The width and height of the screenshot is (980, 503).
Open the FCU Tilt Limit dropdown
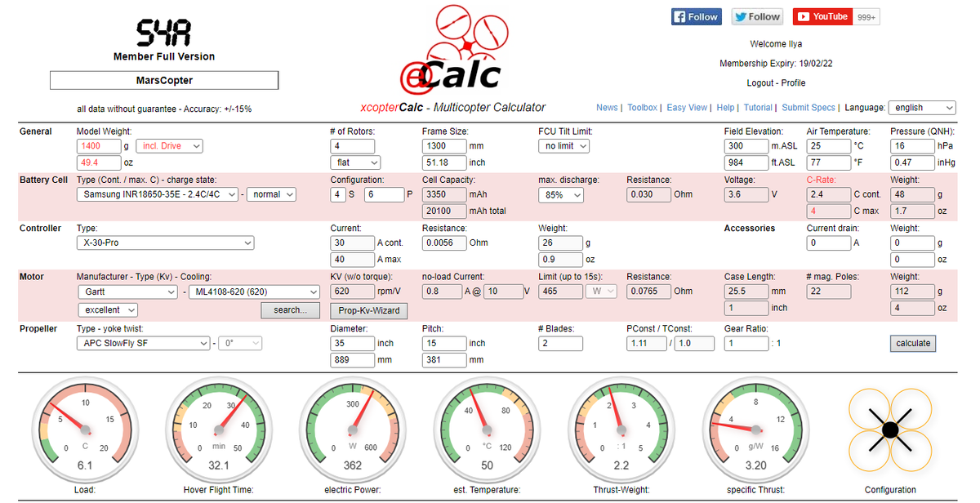[x=563, y=146]
